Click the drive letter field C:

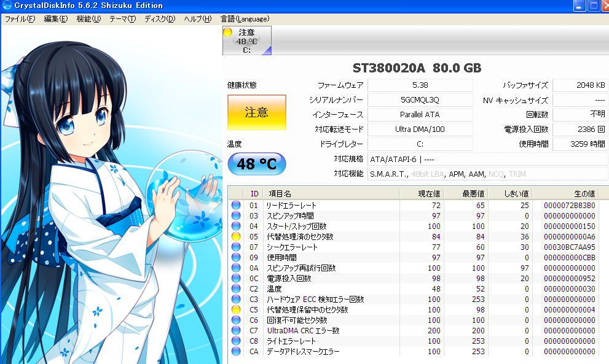pos(420,144)
